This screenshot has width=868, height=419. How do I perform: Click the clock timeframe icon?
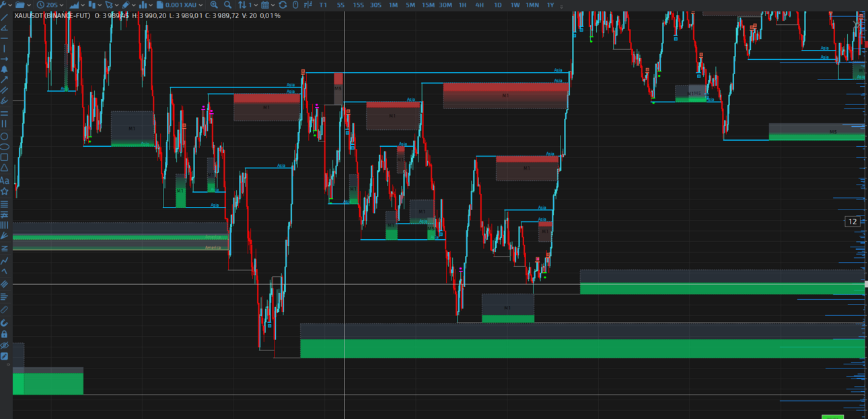click(40, 5)
